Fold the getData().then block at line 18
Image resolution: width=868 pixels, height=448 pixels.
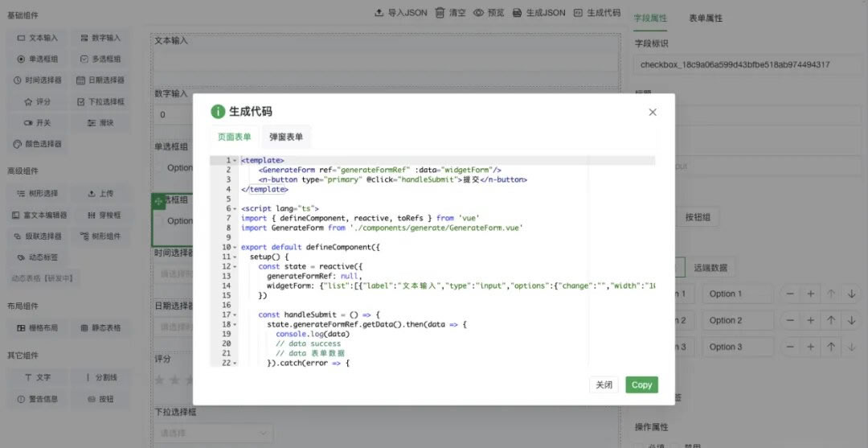[235, 324]
